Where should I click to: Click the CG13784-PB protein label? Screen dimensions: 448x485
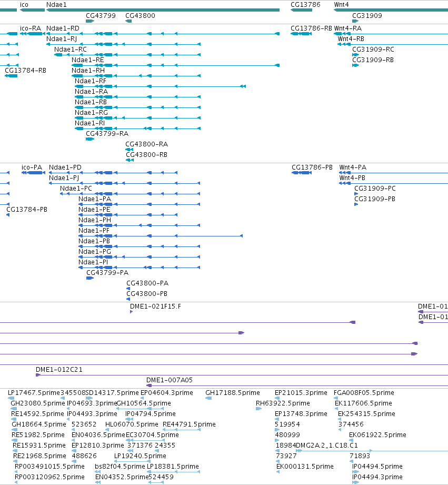point(27,210)
